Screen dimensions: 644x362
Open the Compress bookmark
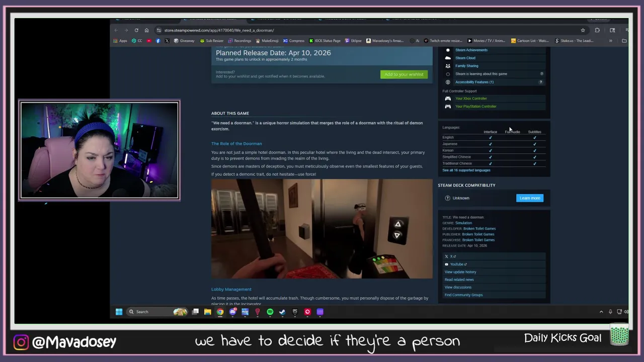294,41
